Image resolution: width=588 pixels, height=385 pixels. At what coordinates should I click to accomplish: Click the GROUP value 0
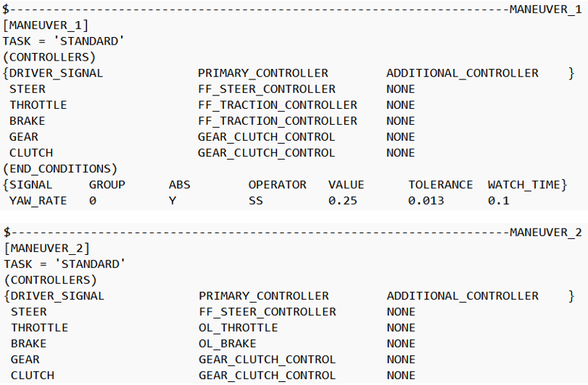[x=92, y=200]
